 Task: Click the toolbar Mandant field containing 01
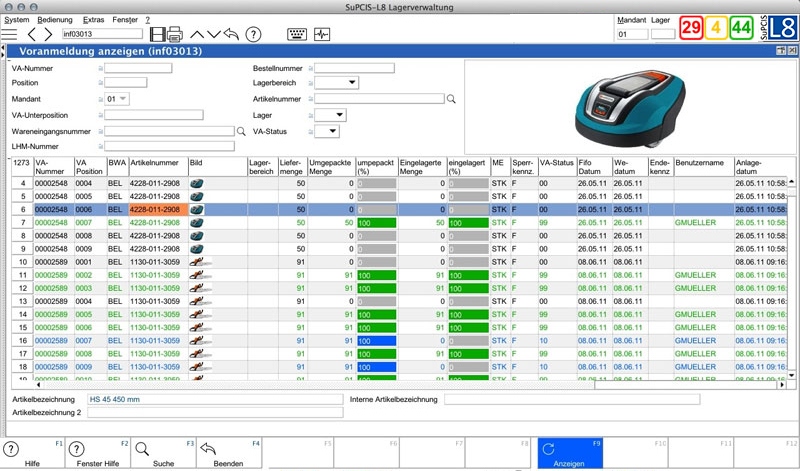633,34
